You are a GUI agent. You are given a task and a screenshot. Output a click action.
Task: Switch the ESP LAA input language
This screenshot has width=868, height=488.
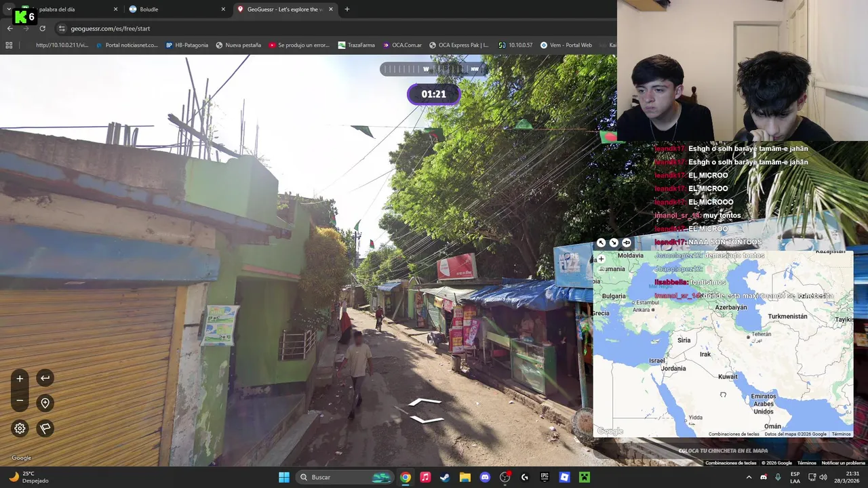tap(795, 477)
